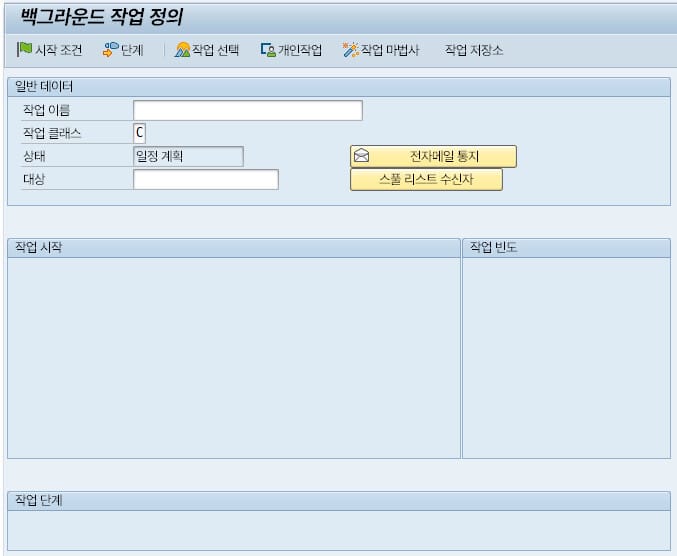Open 작업 저장소 in the toolbar
The height and width of the screenshot is (556, 677).
tap(473, 50)
